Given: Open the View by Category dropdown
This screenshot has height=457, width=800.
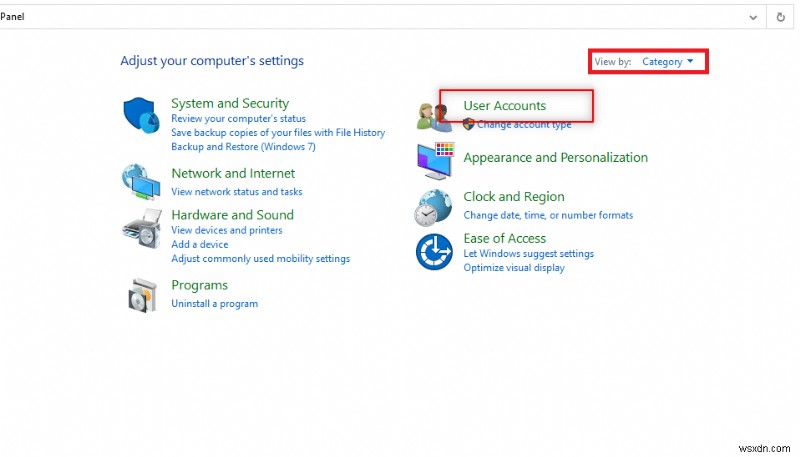Looking at the screenshot, I should (667, 62).
